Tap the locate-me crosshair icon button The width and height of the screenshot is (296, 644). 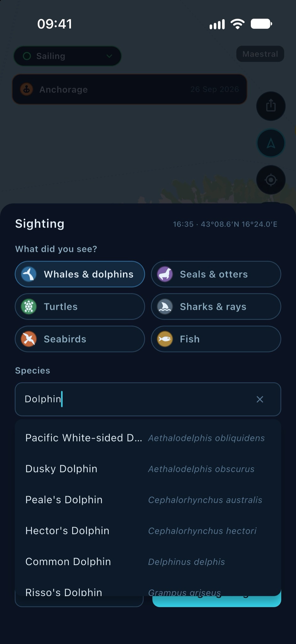tap(271, 180)
